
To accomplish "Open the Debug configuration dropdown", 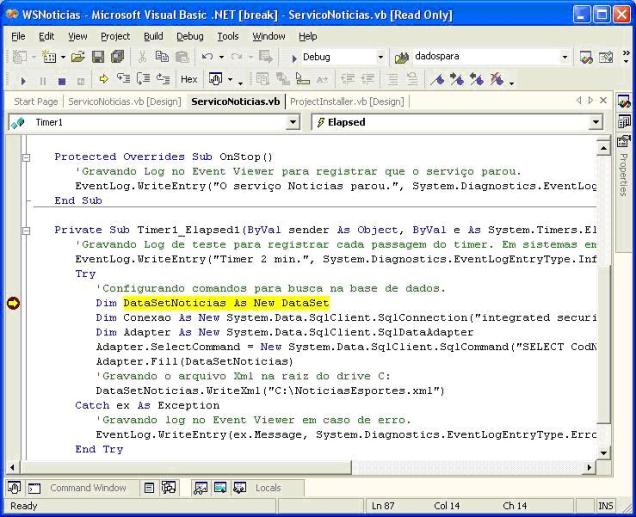I will [380, 57].
